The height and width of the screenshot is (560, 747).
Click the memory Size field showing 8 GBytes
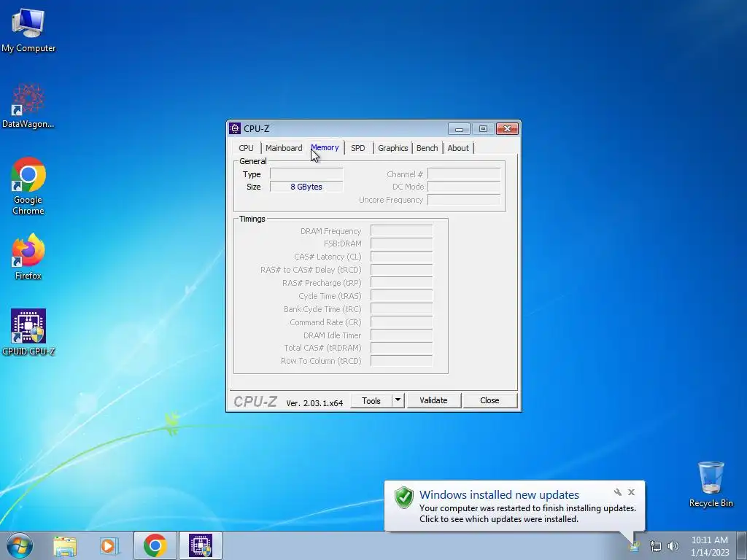click(306, 187)
